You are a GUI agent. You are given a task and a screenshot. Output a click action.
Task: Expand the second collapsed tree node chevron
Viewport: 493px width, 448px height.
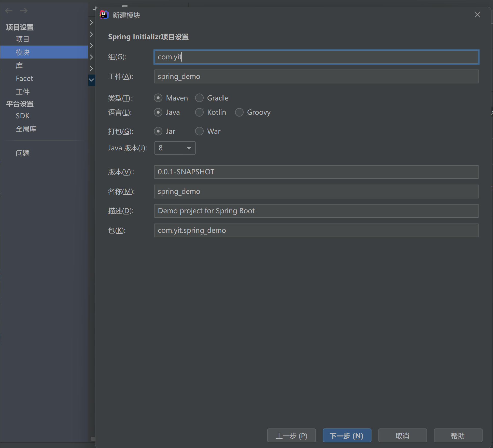[x=91, y=34]
